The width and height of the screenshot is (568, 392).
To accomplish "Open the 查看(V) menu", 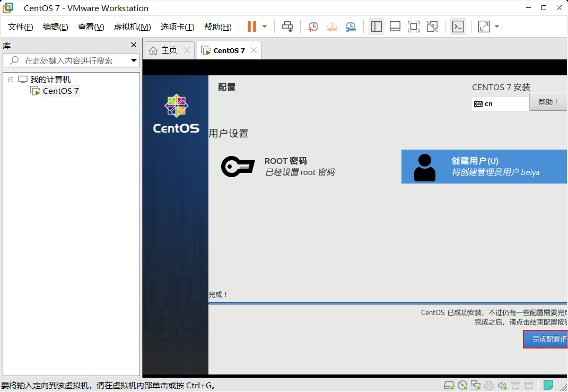I will [x=91, y=27].
